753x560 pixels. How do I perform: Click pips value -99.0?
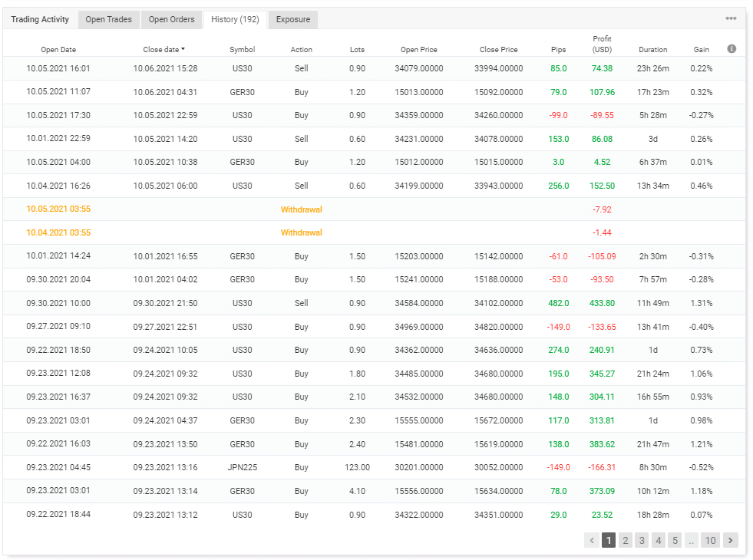tap(559, 115)
